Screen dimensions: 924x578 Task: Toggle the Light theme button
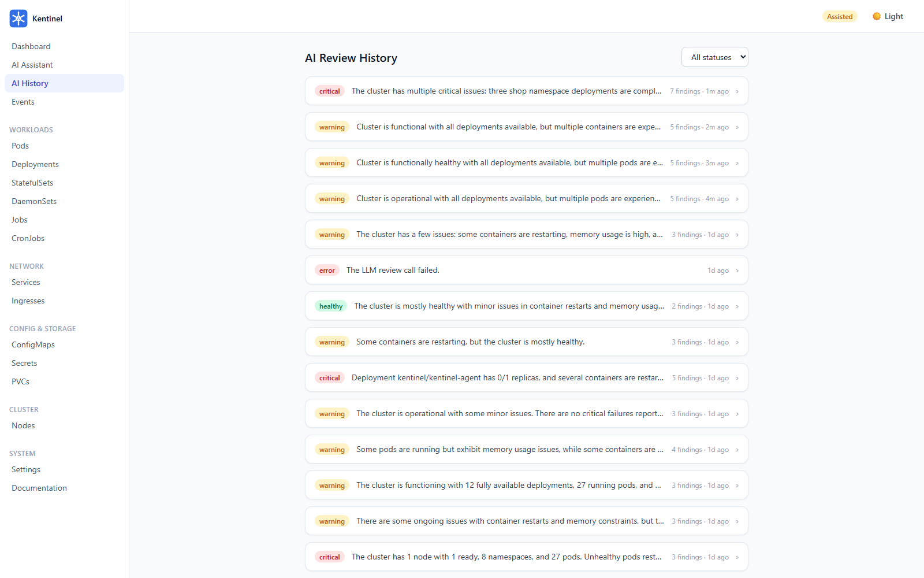(x=888, y=16)
